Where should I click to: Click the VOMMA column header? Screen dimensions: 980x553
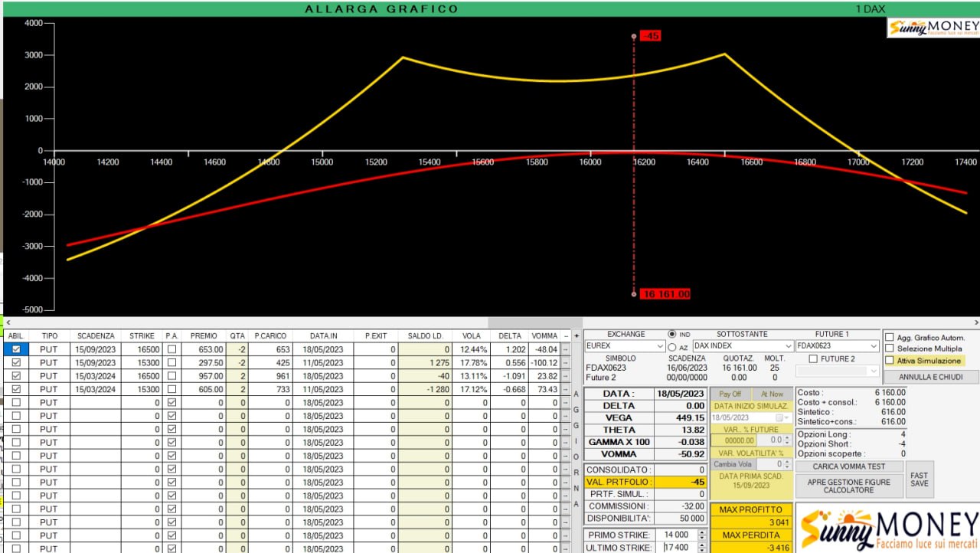544,335
